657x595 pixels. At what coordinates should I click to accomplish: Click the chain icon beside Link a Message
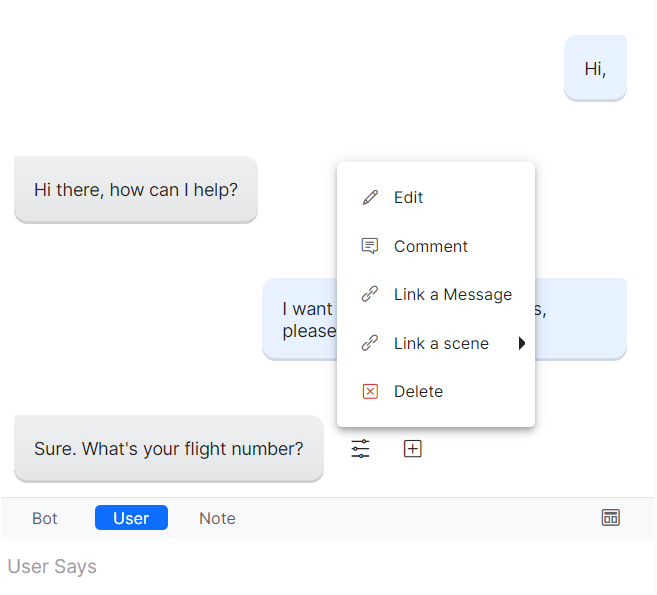coord(370,295)
